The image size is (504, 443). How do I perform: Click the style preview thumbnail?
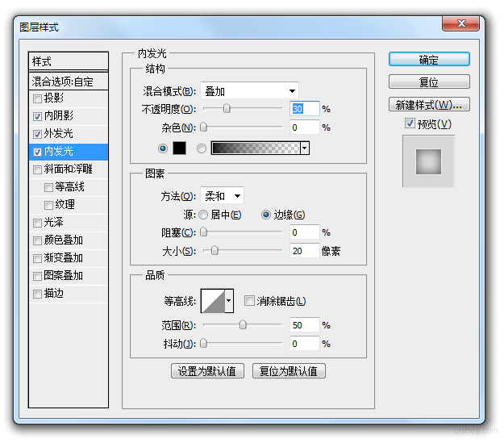coord(428,161)
